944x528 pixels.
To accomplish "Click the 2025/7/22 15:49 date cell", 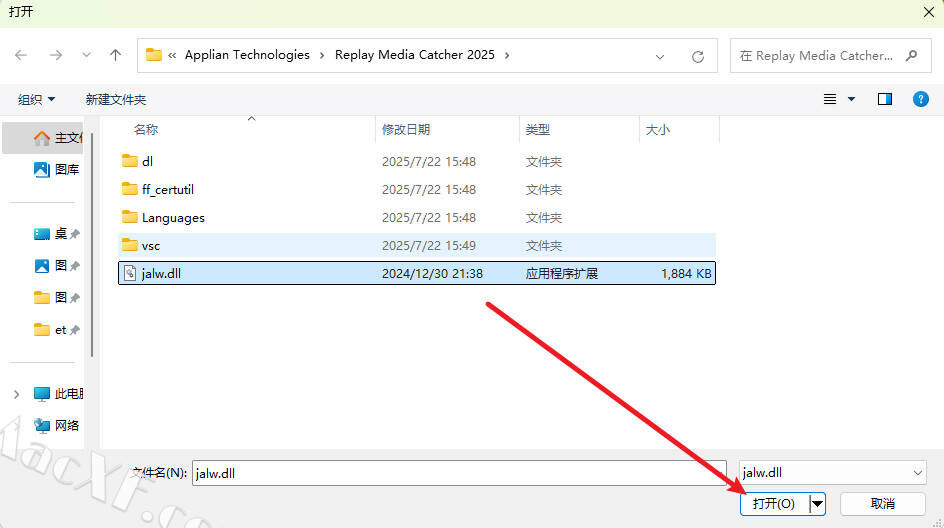I will click(x=429, y=246).
